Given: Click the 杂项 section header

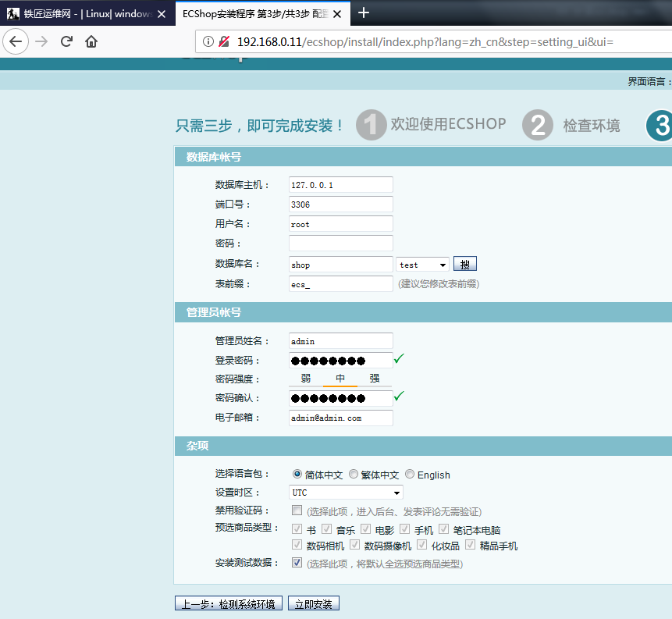Looking at the screenshot, I should pyautogui.click(x=197, y=446).
